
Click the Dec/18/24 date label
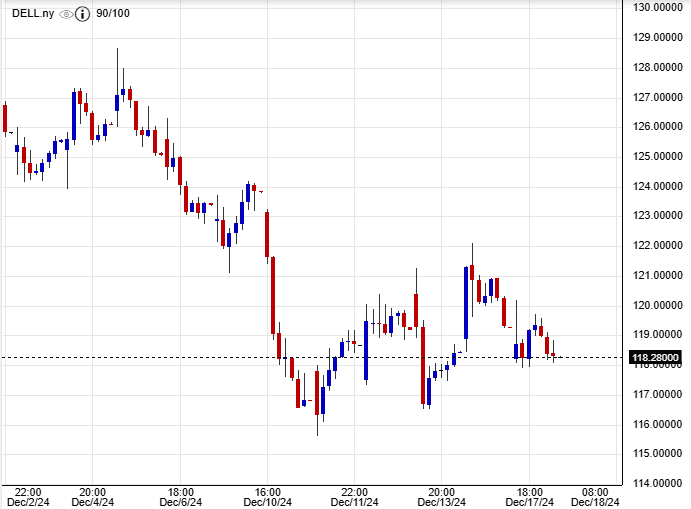[595, 502]
